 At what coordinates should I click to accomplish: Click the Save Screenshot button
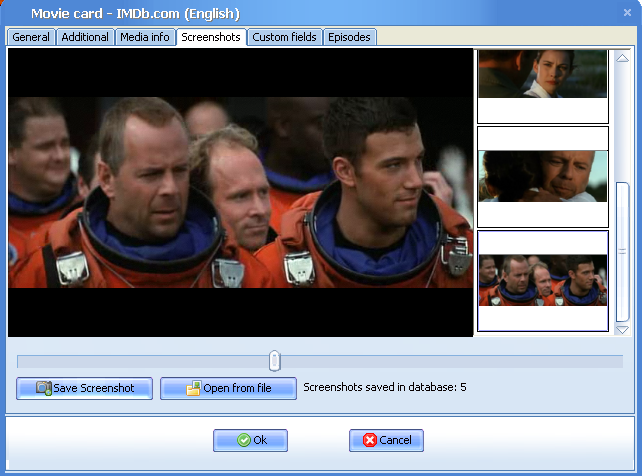click(x=85, y=388)
